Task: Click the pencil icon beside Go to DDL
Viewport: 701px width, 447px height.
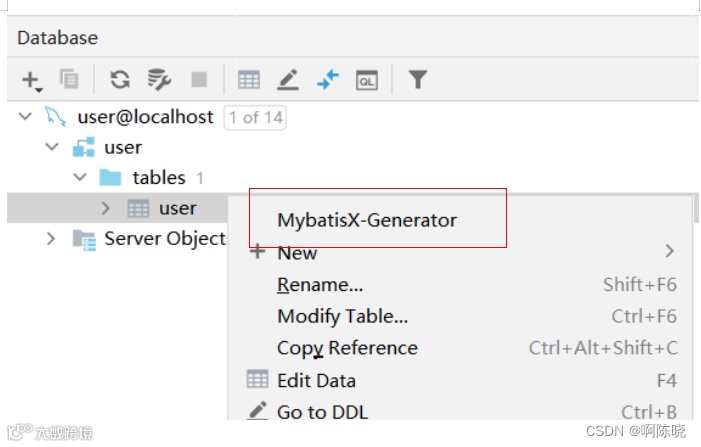Action: click(x=258, y=410)
